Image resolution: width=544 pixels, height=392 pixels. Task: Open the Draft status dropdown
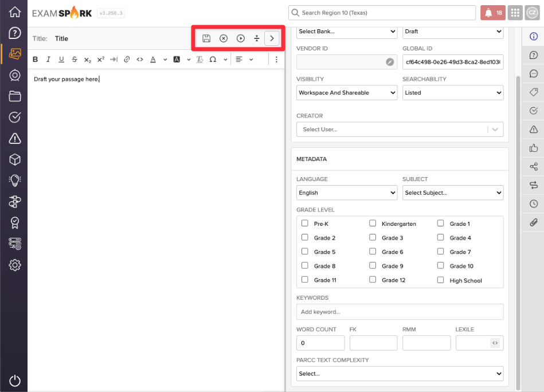point(453,32)
